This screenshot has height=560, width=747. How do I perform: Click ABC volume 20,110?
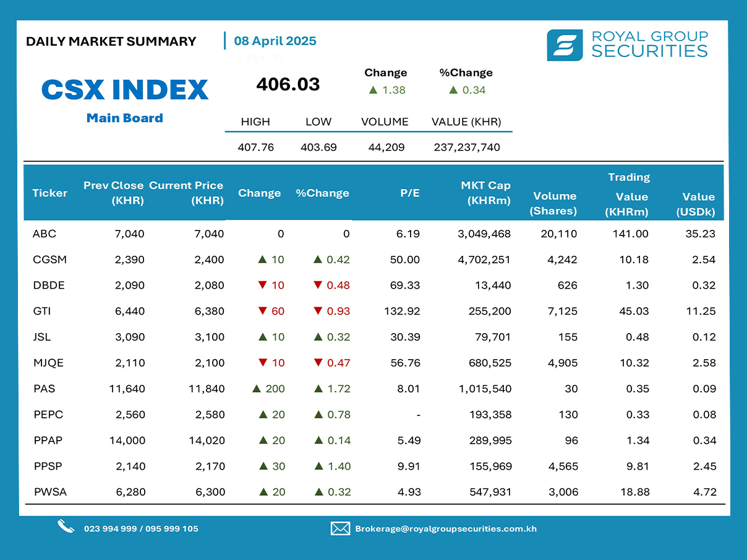[x=558, y=234]
